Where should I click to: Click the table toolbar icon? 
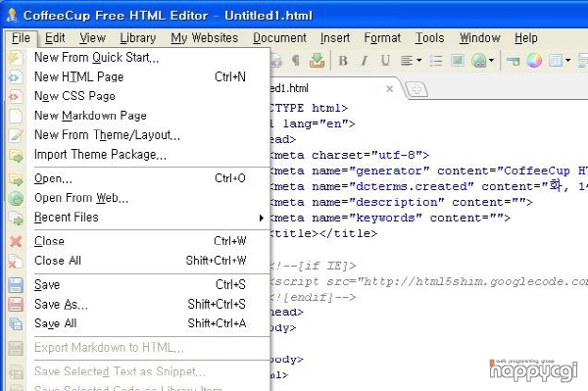(x=556, y=61)
